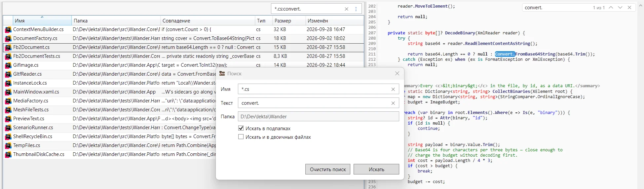Click the TempFiles.cs file icon
The height and width of the screenshot is (189, 644).
click(8, 146)
